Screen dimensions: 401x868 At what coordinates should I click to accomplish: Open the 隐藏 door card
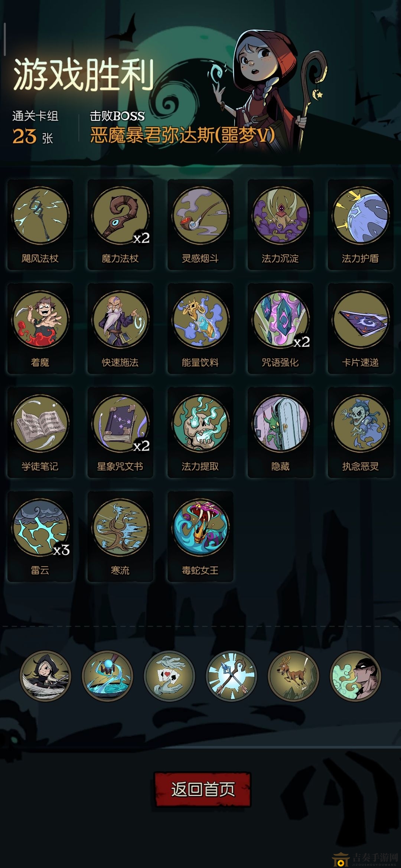280,432
